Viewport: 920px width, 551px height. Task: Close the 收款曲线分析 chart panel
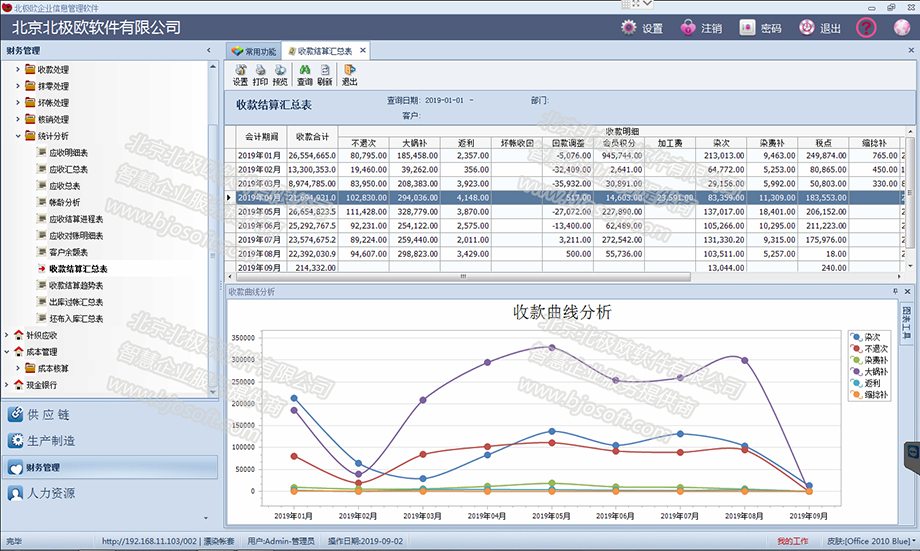(908, 292)
